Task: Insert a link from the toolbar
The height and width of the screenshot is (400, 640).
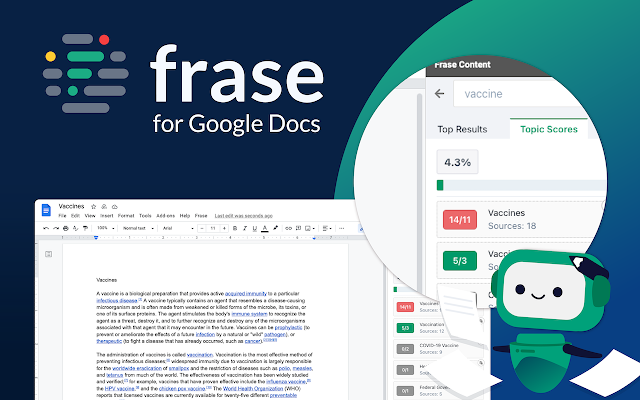Action: tap(289, 228)
